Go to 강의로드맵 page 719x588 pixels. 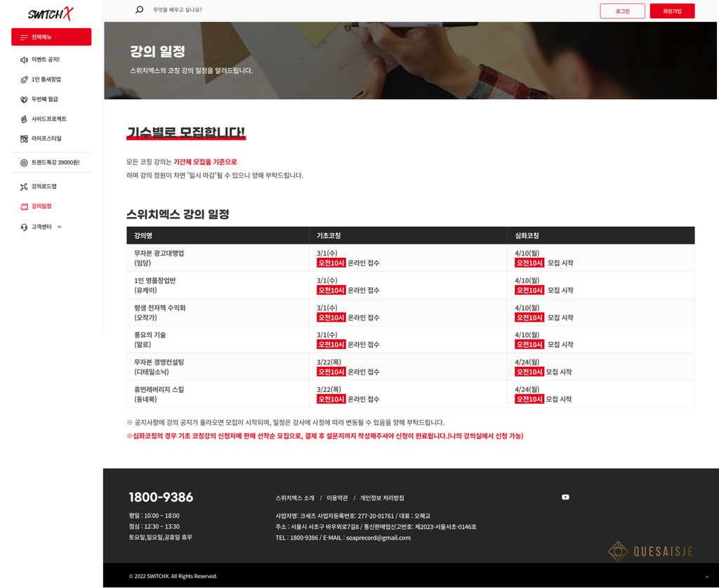(44, 186)
